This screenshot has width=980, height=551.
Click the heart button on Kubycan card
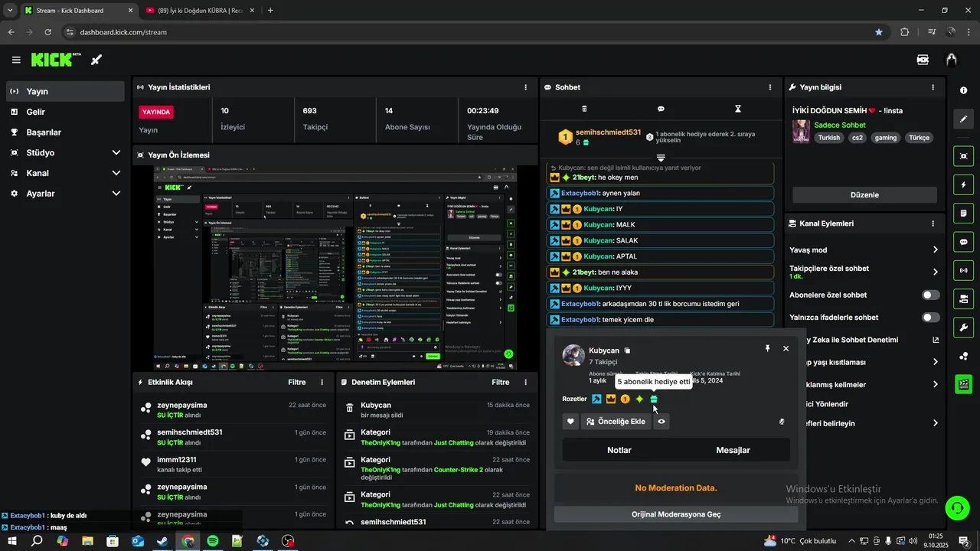(570, 422)
